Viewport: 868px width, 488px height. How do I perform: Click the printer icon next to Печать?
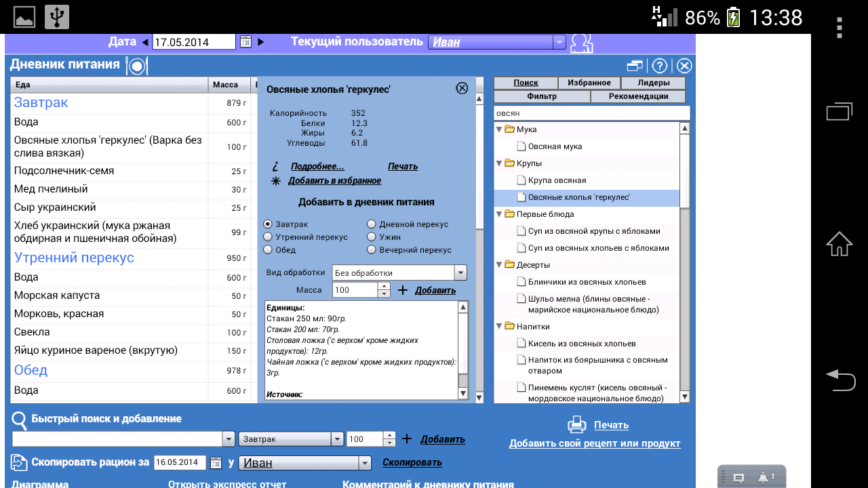pos(576,425)
